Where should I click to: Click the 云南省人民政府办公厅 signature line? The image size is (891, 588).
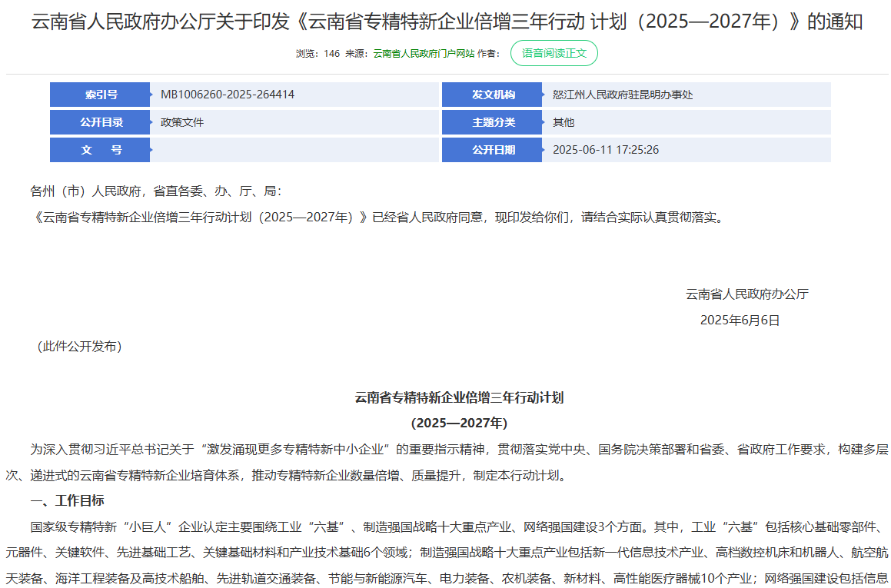tap(746, 294)
